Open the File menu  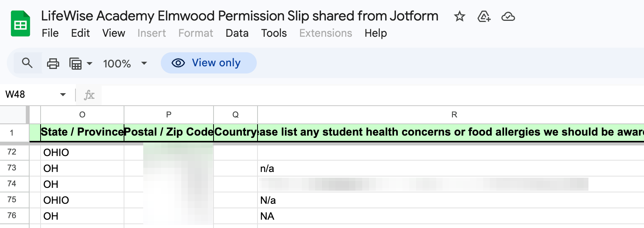[x=50, y=33]
